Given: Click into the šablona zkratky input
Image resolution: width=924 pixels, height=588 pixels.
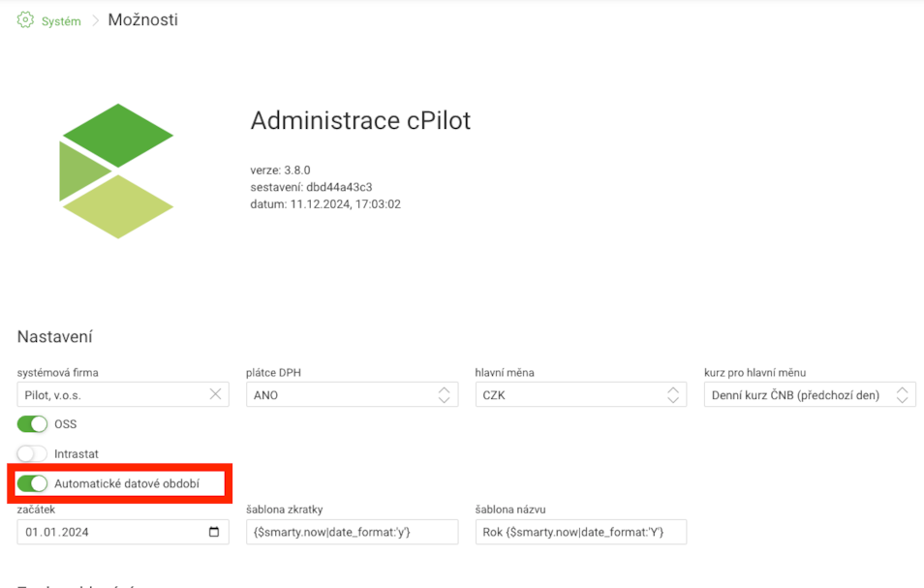Looking at the screenshot, I should pyautogui.click(x=352, y=532).
